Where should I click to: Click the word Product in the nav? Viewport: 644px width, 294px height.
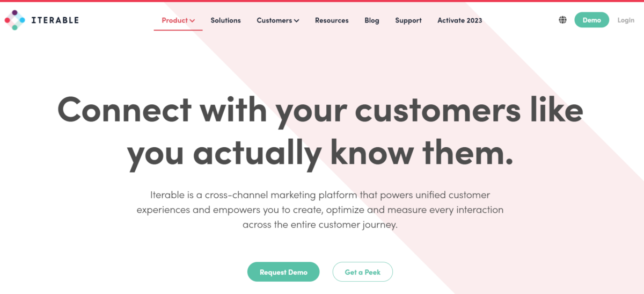174,20
